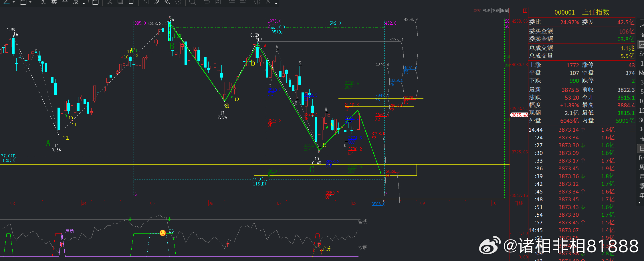Click the 内盘 value 5991亿

coord(625,121)
